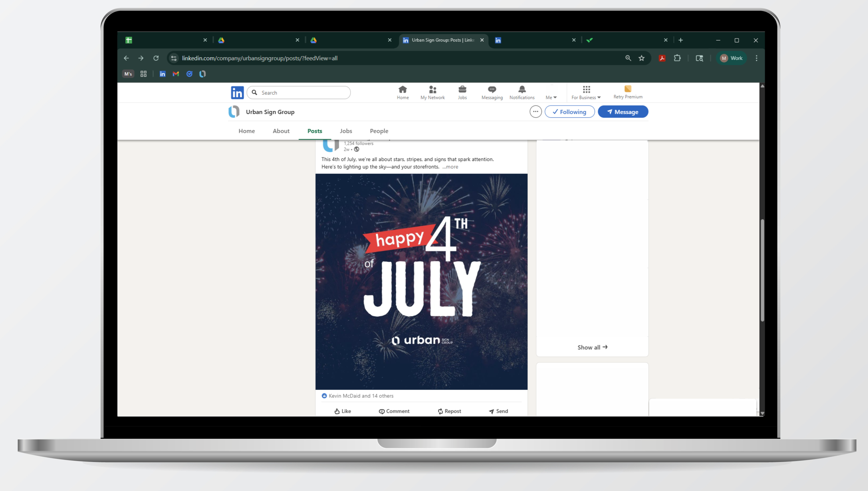Click the LinkedIn logo
Screen dimensions: 868x491
click(237, 93)
